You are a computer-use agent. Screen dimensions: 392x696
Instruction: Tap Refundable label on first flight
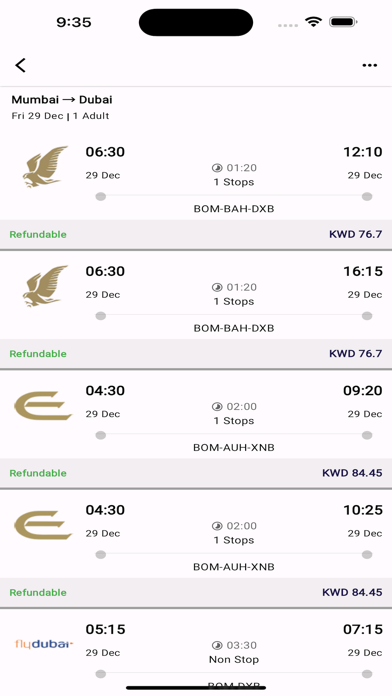[x=38, y=234]
